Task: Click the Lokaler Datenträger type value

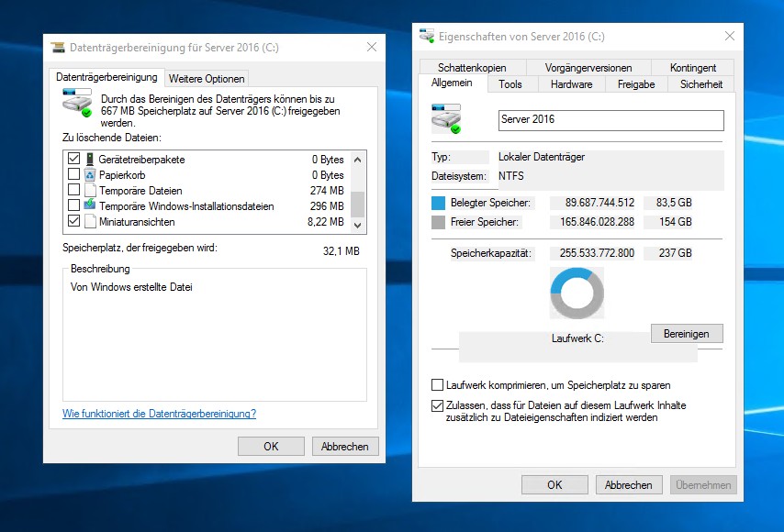Action: pyautogui.click(x=542, y=157)
